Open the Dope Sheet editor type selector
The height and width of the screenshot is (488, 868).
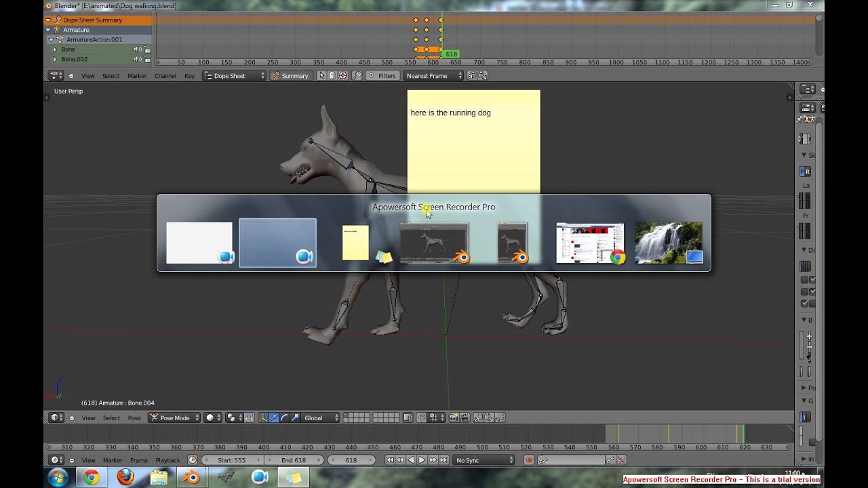(x=56, y=76)
